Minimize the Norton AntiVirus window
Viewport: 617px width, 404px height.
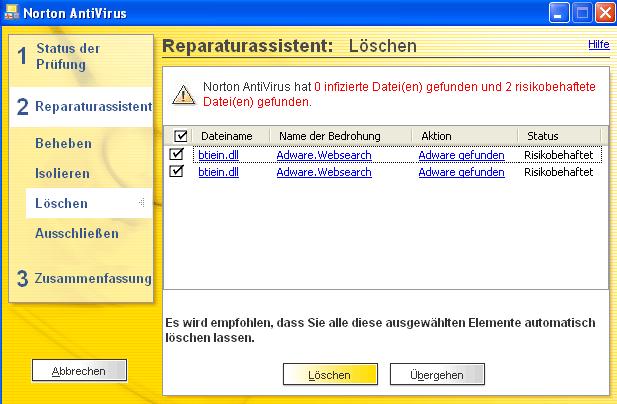coord(559,13)
